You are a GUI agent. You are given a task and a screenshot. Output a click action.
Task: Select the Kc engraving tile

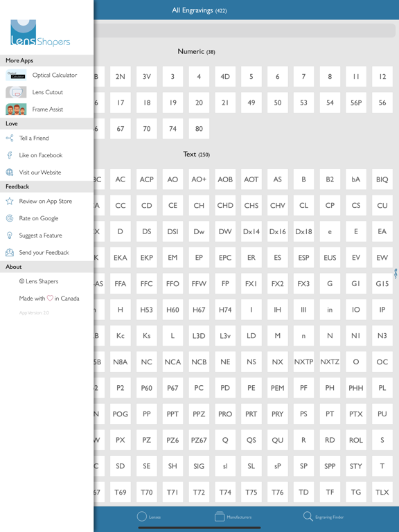[x=121, y=336]
